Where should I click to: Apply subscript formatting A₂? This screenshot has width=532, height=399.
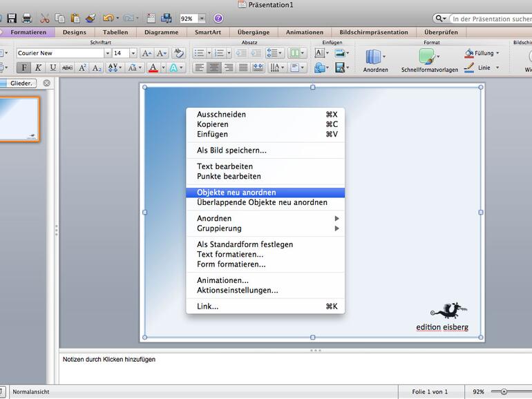[x=97, y=68]
